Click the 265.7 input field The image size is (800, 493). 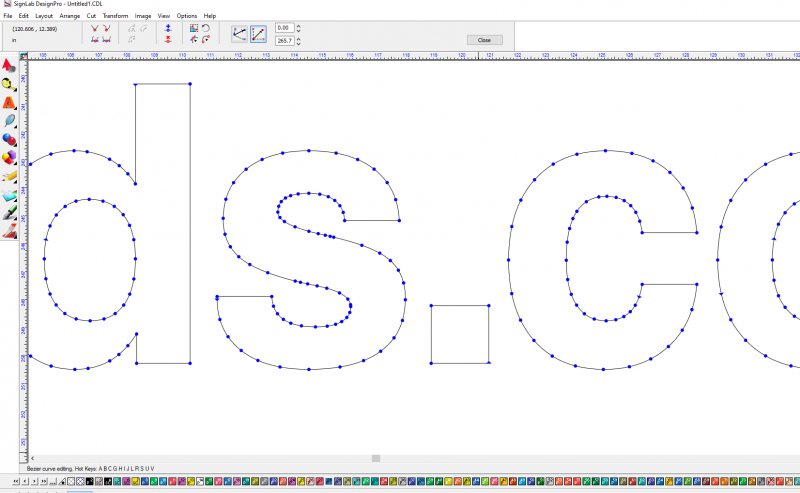click(284, 40)
